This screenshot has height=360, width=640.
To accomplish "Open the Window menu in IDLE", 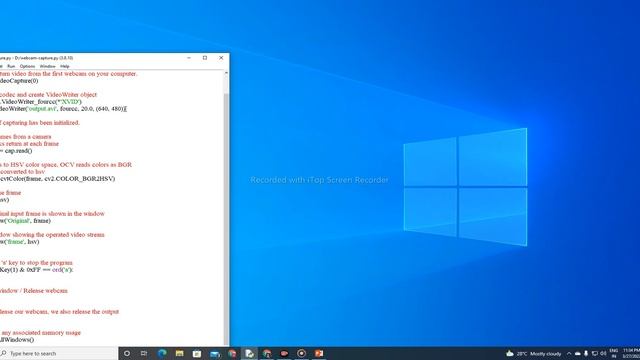I will [47, 66].
